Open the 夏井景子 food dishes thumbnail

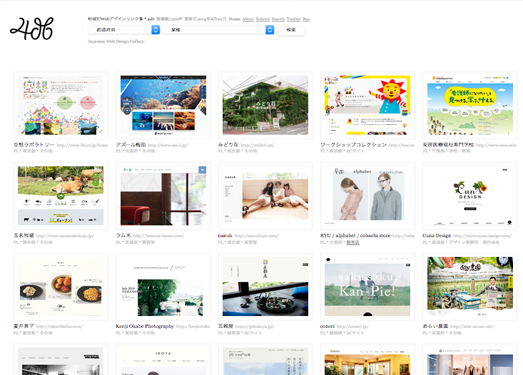(x=61, y=287)
